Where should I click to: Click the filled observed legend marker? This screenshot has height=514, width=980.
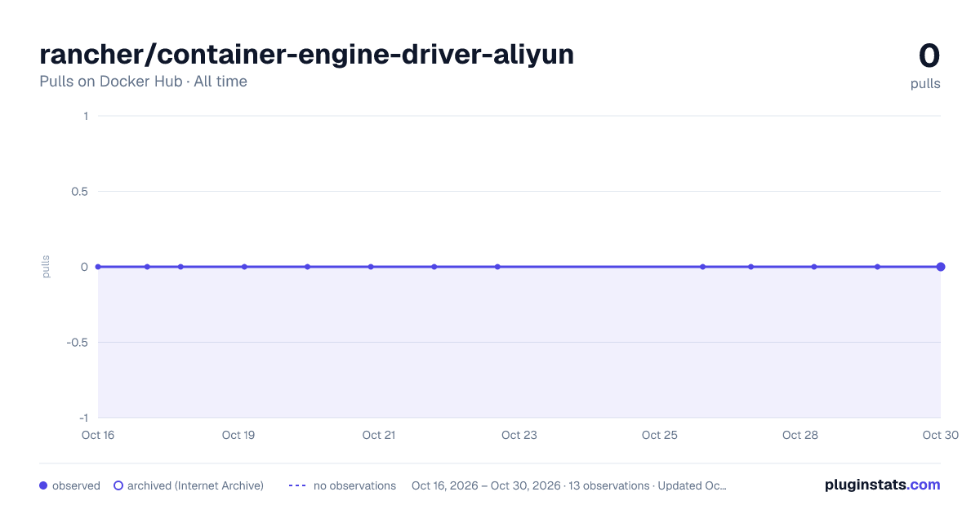tap(43, 485)
